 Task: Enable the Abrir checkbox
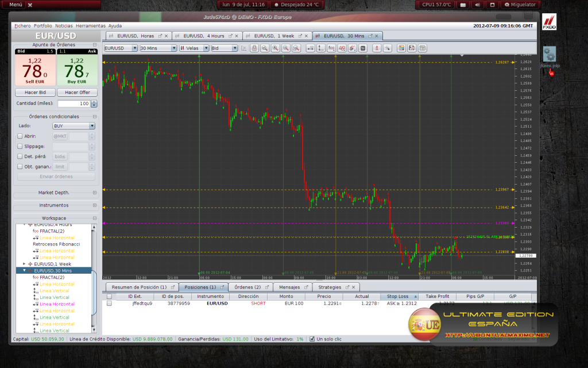tap(20, 136)
